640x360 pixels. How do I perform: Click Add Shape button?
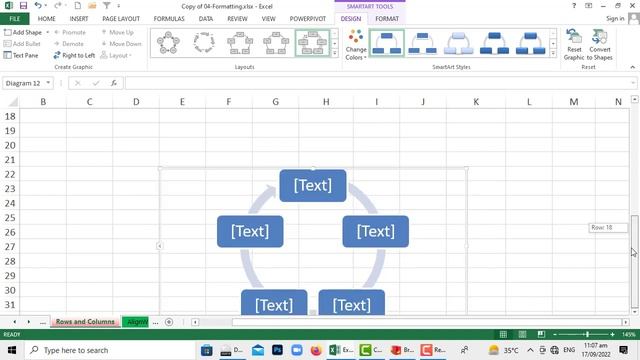point(23,32)
